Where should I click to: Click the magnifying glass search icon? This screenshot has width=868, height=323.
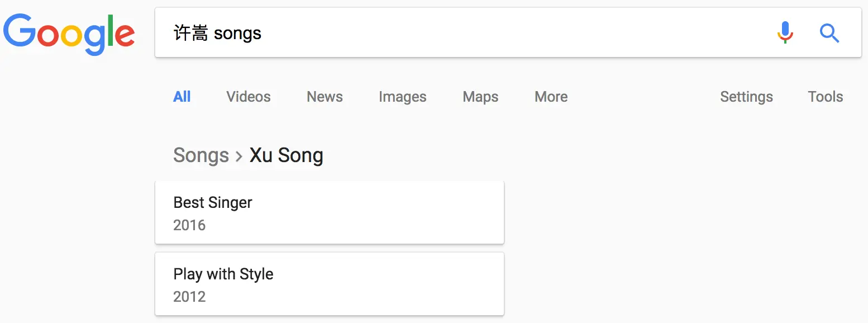tap(829, 34)
